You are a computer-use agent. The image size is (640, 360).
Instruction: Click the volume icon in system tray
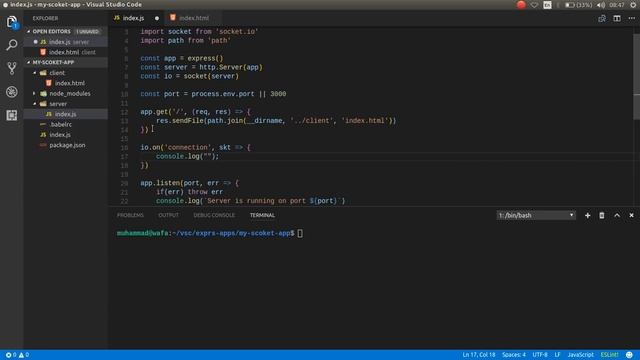(601, 5)
